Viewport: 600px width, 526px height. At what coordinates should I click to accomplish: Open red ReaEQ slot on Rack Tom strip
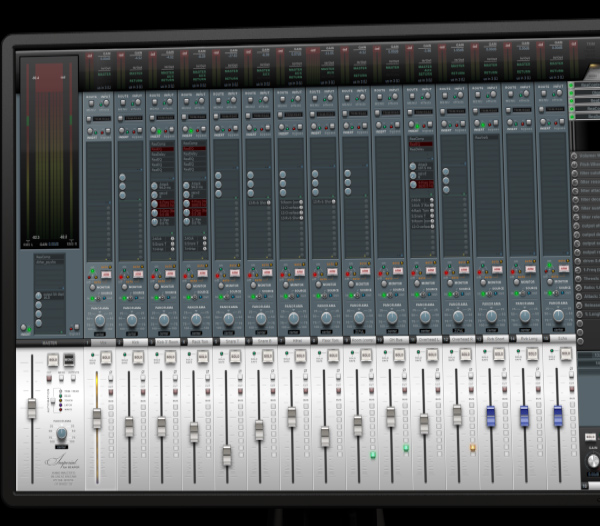(194, 148)
